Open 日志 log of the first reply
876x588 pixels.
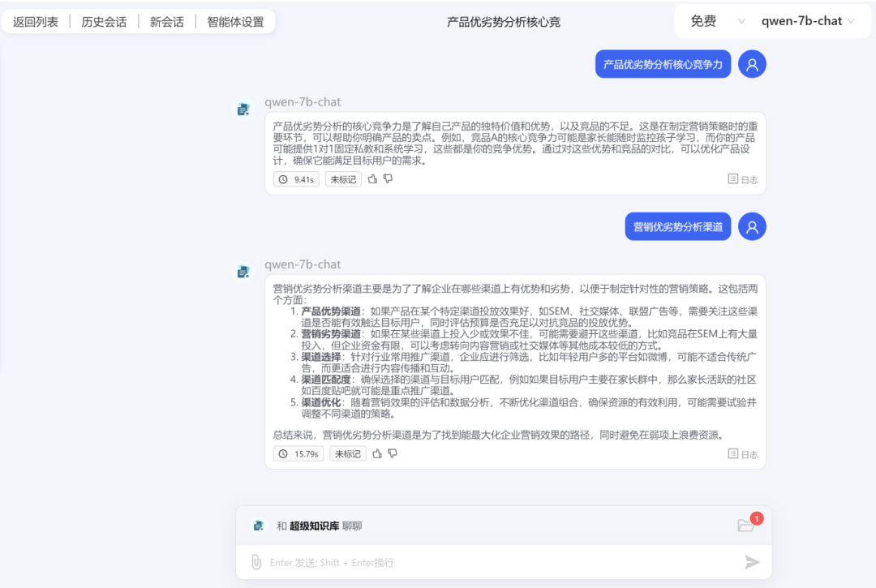click(742, 179)
